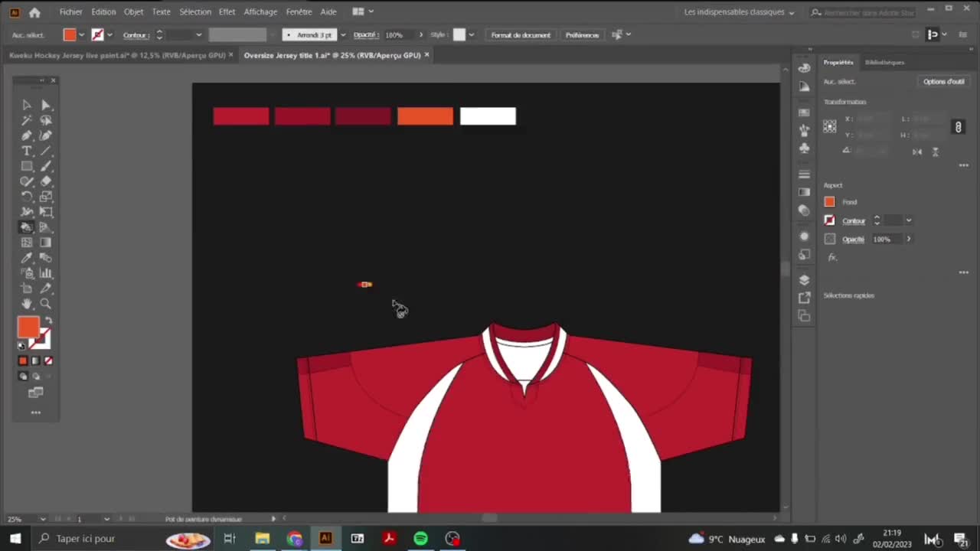Select the white swatch rectangle on artboard

pos(488,116)
